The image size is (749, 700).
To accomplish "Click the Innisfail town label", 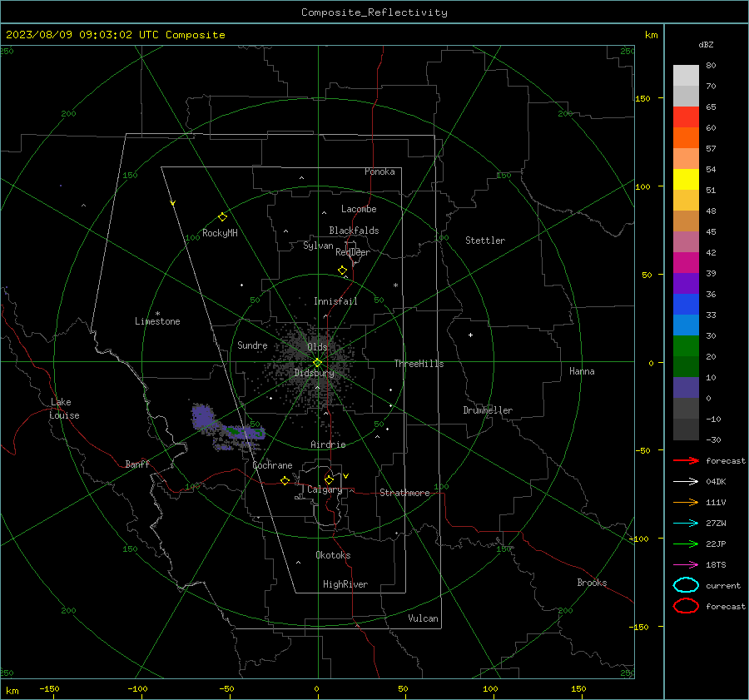I will pyautogui.click(x=335, y=301).
